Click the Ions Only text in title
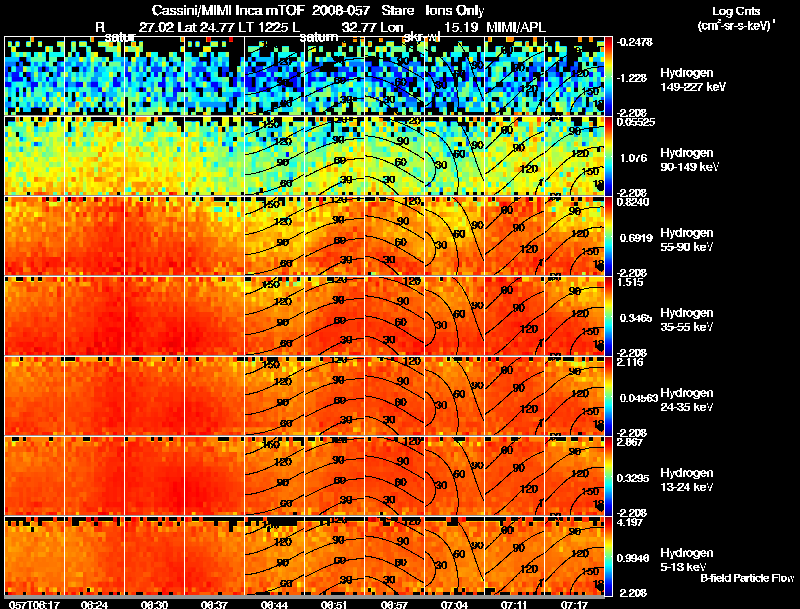This screenshot has width=800, height=609. [x=455, y=11]
